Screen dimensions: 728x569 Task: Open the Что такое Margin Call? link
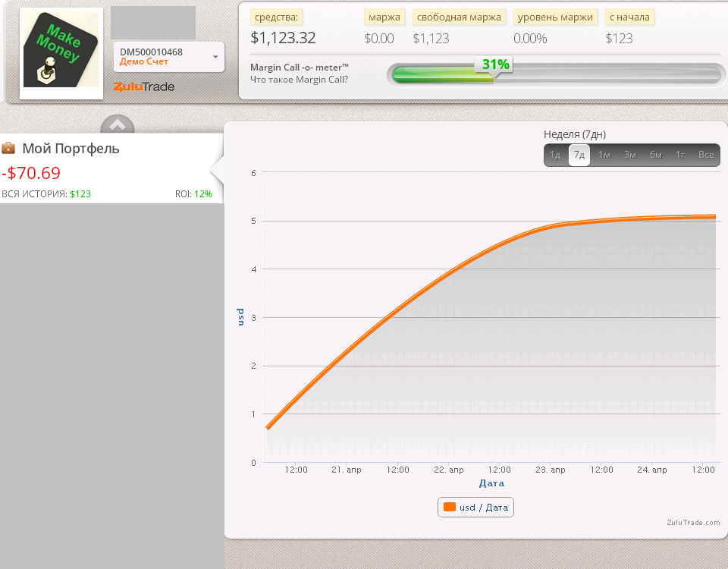299,80
